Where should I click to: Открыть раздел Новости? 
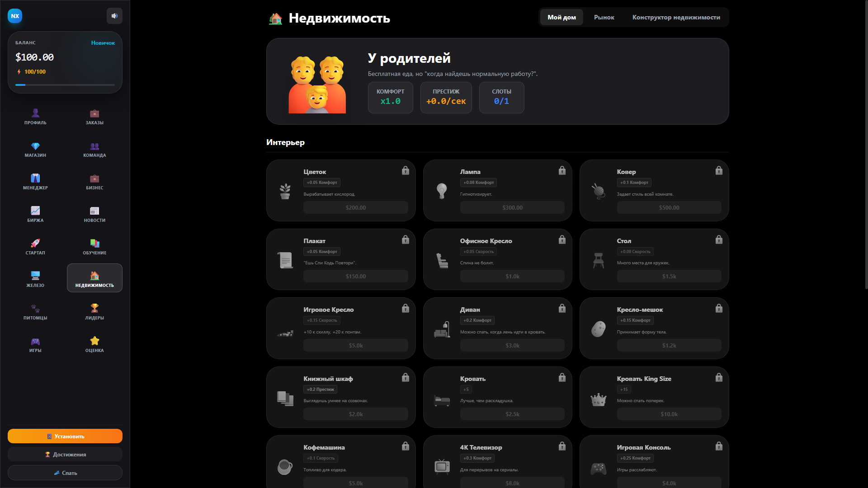click(x=94, y=213)
